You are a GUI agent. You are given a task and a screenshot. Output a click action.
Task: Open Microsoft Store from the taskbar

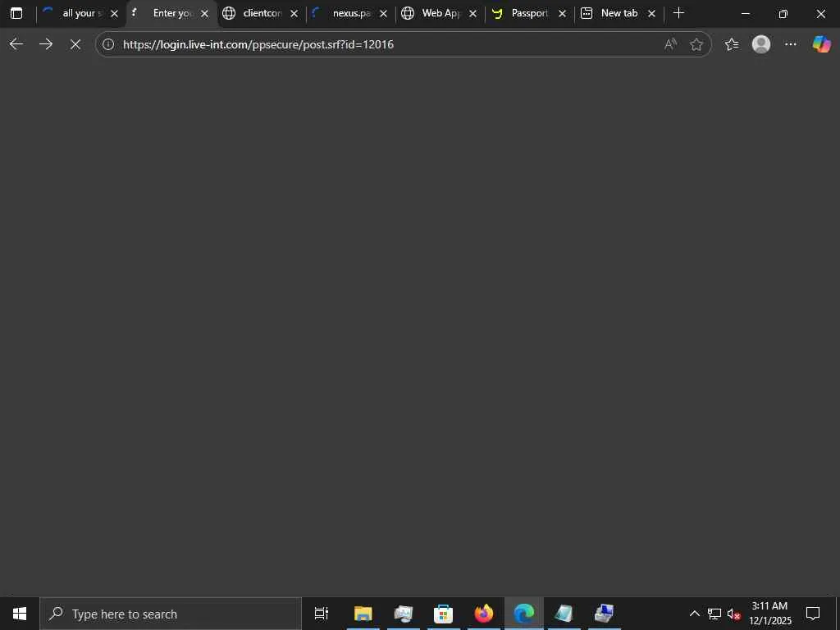[443, 614]
